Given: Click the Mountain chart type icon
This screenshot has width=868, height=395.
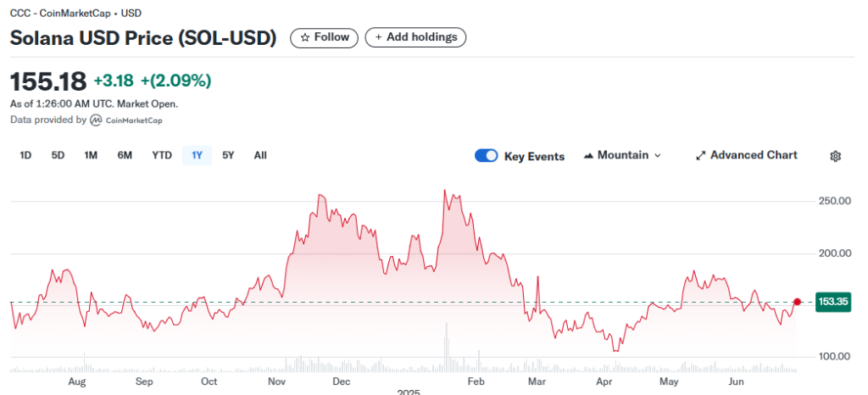Looking at the screenshot, I should (588, 156).
